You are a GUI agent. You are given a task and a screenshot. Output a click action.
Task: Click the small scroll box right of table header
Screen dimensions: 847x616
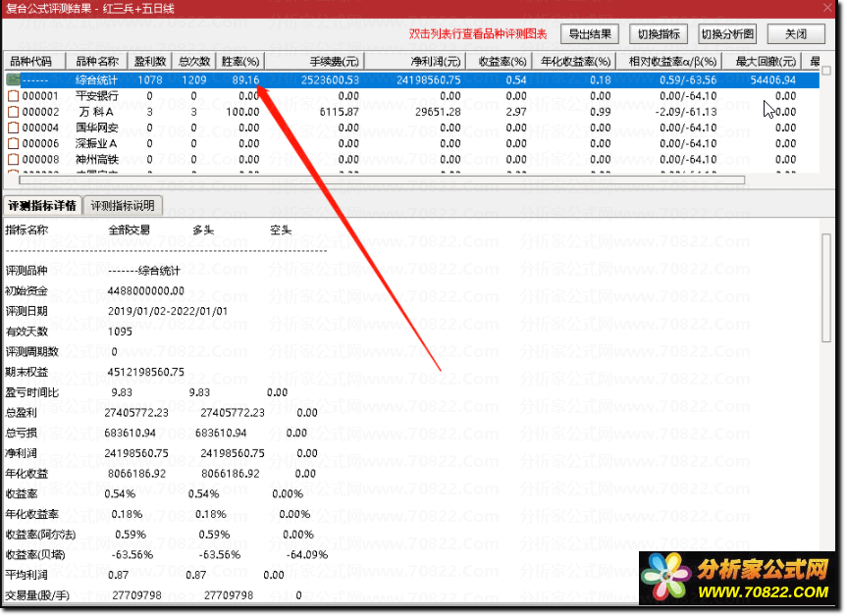coord(826,71)
